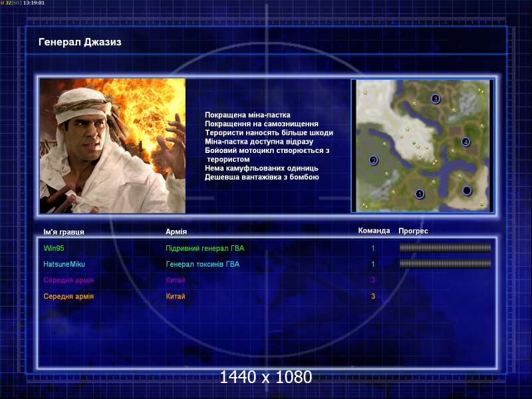Click the column header 'Армія'
The width and height of the screenshot is (532, 399).
point(176,231)
